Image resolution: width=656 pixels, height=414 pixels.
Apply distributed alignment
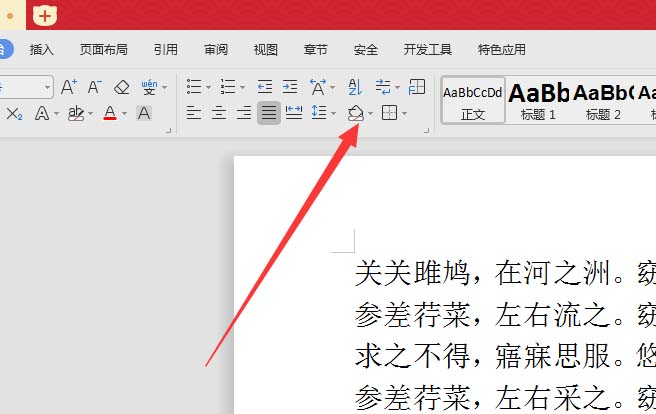[x=294, y=113]
